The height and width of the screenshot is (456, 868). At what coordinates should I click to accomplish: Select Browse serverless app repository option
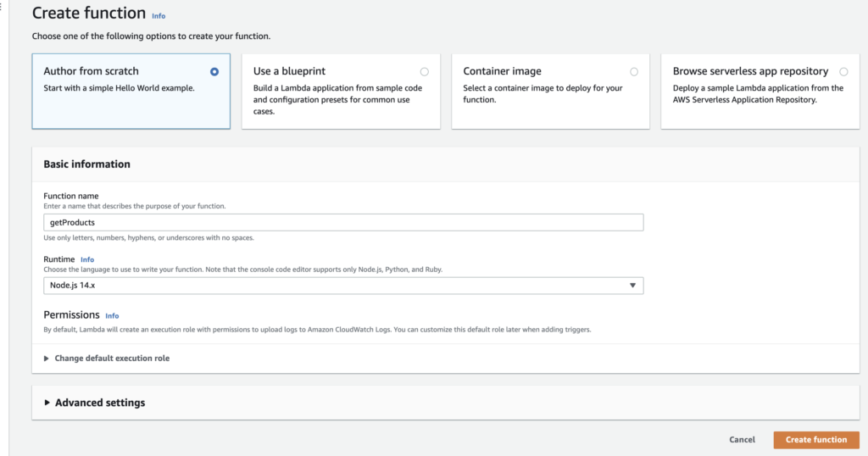(843, 71)
